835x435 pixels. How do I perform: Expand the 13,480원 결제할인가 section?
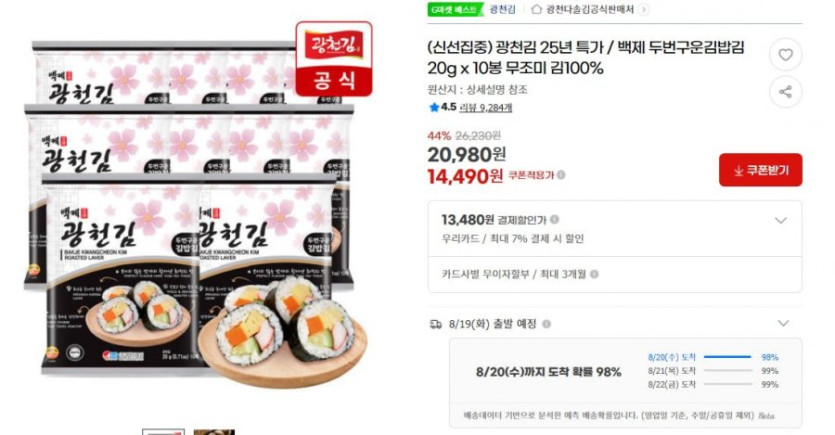click(781, 220)
